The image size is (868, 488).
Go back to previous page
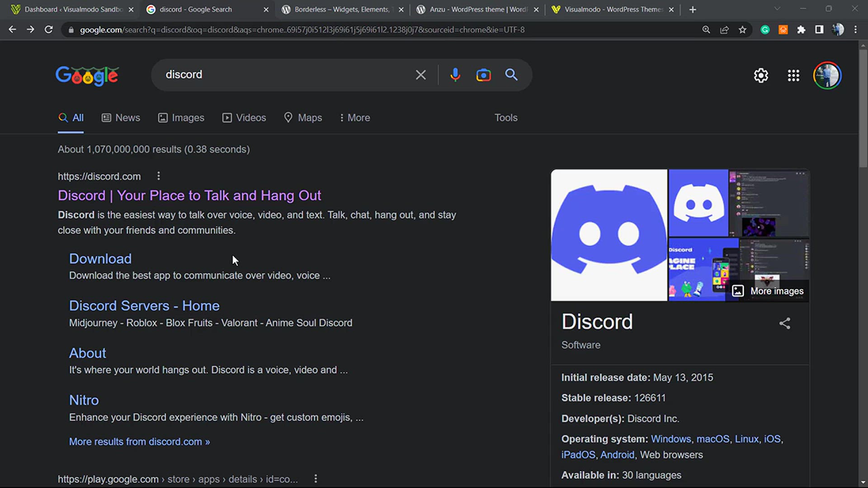click(x=12, y=29)
